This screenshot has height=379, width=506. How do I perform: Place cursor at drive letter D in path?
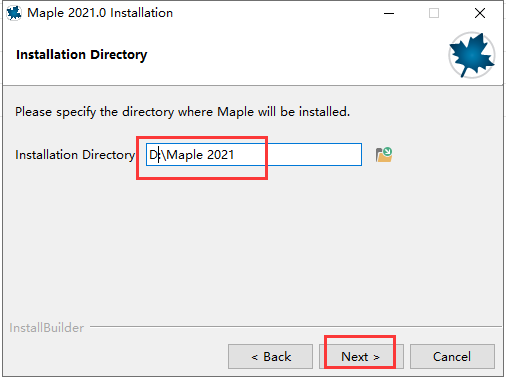(x=153, y=155)
